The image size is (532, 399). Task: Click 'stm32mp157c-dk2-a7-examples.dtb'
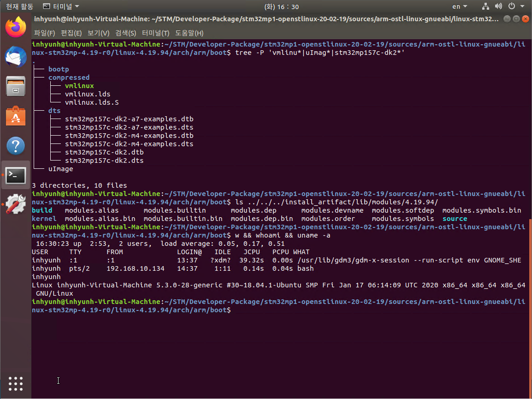[x=129, y=119]
